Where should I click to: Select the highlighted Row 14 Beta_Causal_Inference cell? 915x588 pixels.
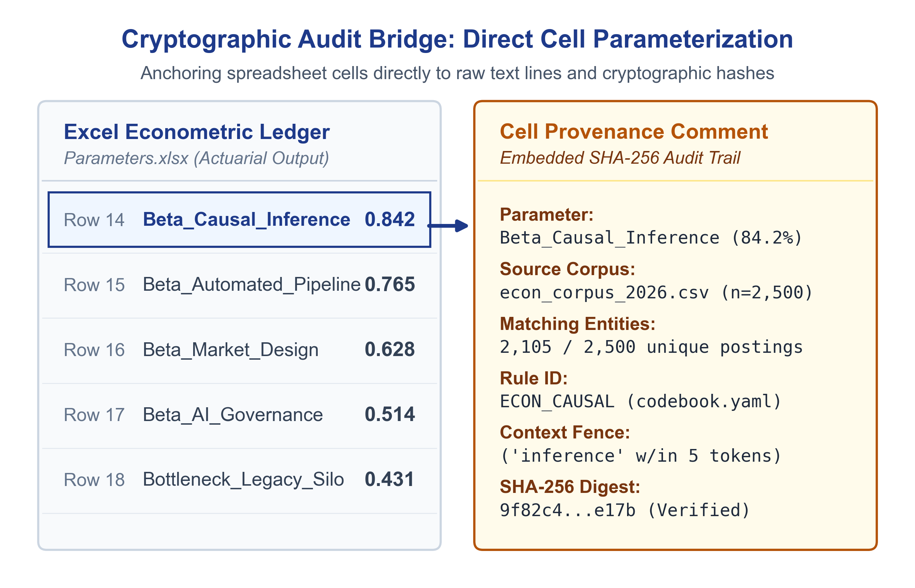pyautogui.click(x=239, y=220)
